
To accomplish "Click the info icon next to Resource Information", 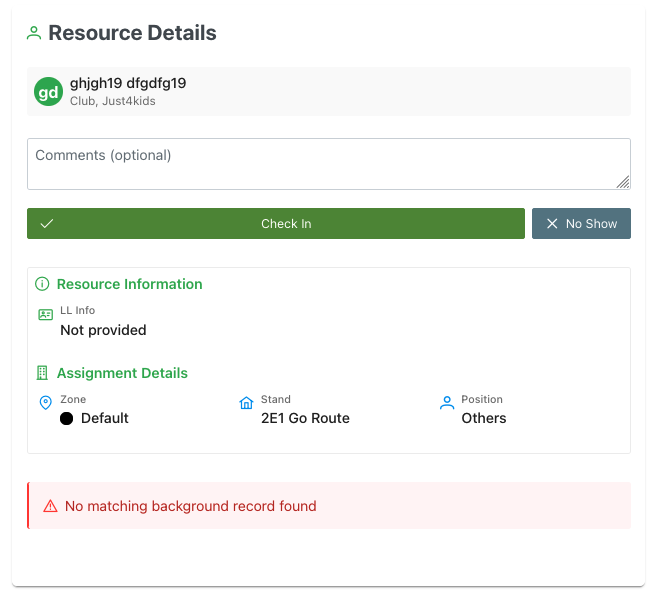I will pos(42,284).
